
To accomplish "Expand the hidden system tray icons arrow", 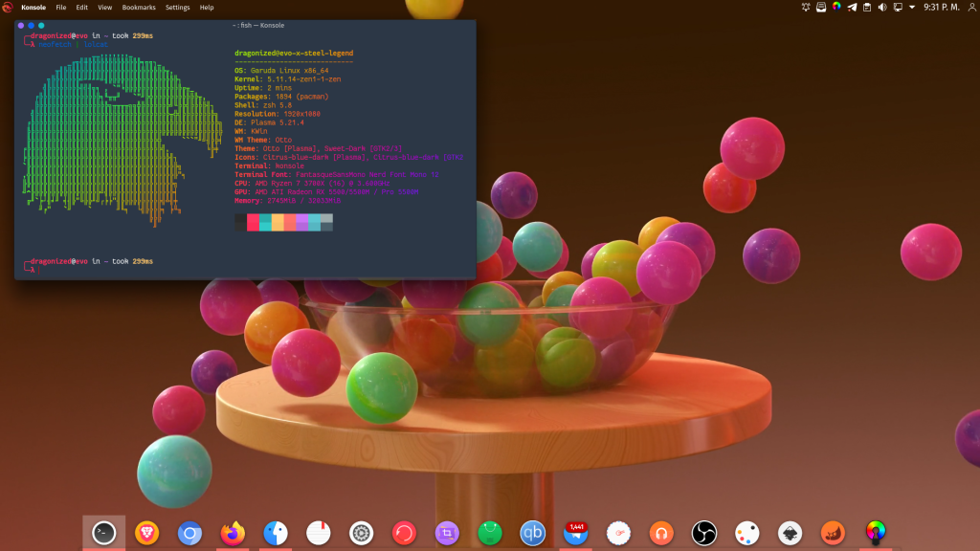I will (912, 7).
